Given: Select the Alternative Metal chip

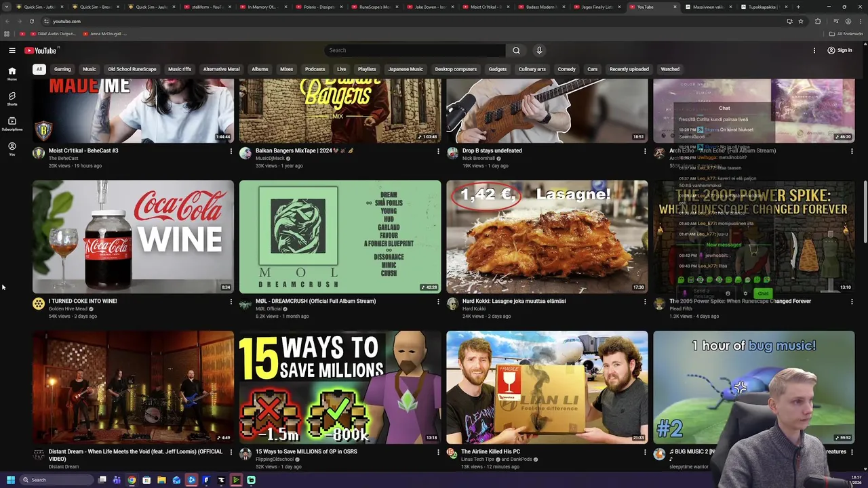Looking at the screenshot, I should coord(221,69).
